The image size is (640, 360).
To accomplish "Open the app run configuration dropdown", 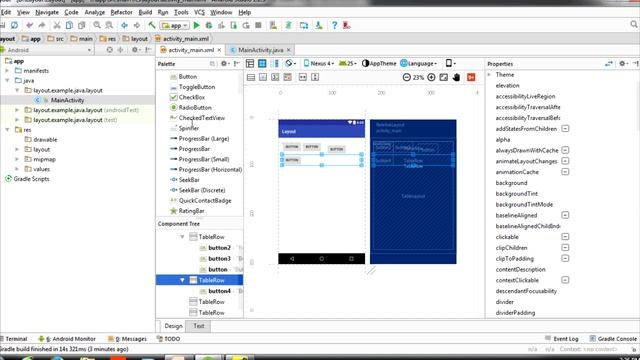I will [174, 25].
